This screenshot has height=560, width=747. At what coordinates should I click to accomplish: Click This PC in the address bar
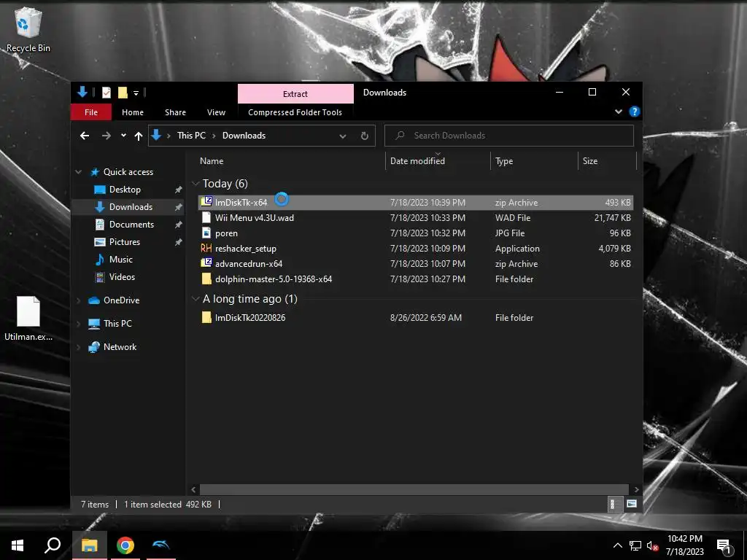[192, 136]
